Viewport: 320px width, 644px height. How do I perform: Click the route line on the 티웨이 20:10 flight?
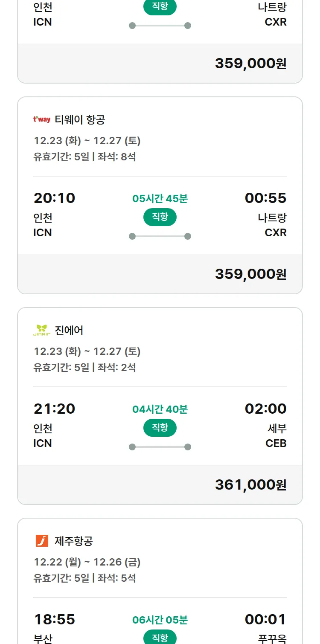pos(160,236)
